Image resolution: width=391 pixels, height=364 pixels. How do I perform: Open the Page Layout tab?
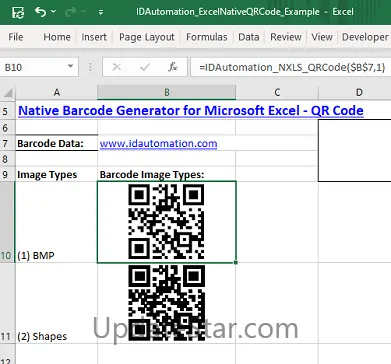147,37
